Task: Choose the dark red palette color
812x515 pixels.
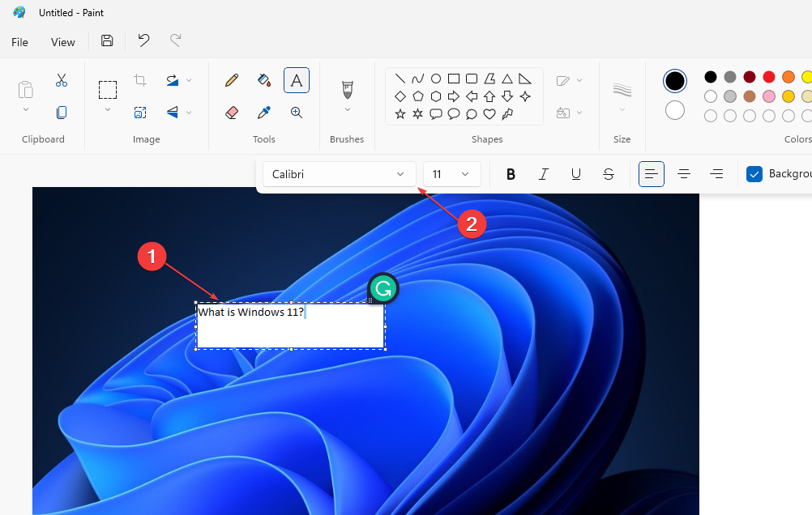Action: (750, 77)
